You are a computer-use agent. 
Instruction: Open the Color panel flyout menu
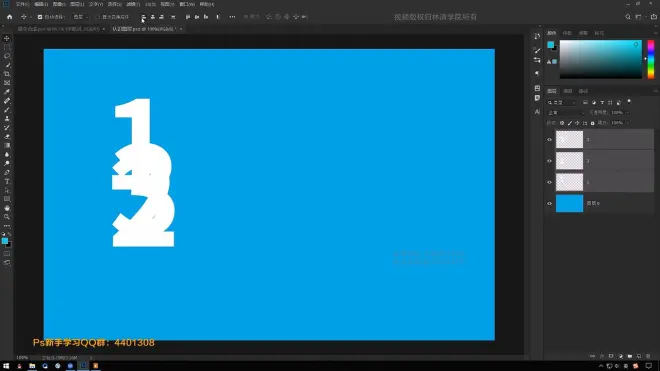point(655,32)
